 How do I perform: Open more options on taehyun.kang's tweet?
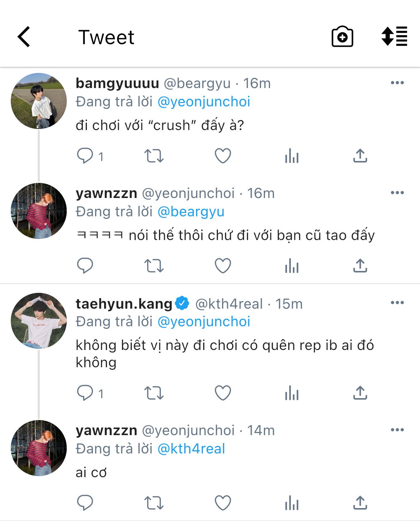pos(397,303)
